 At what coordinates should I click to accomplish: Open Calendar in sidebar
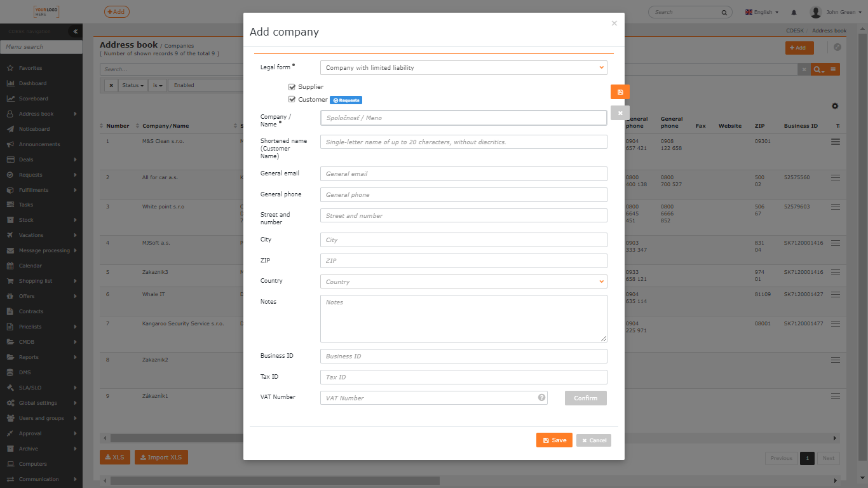coord(30,266)
